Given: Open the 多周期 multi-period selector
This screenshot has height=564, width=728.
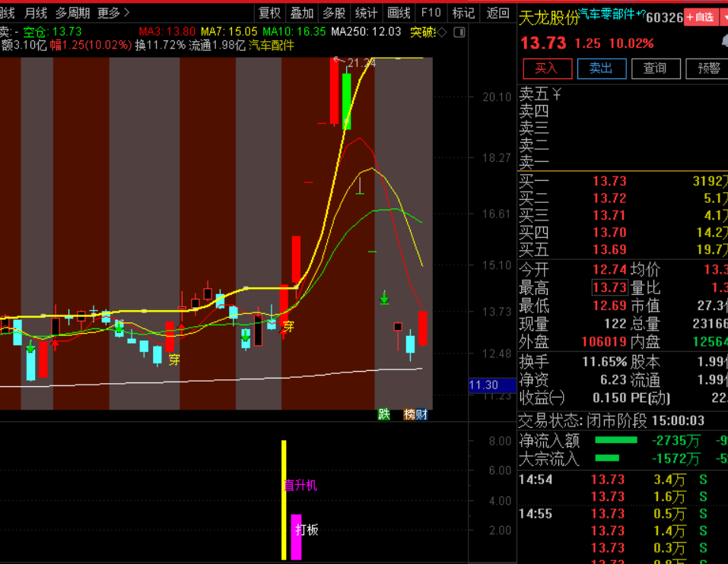Looking at the screenshot, I should tap(72, 13).
